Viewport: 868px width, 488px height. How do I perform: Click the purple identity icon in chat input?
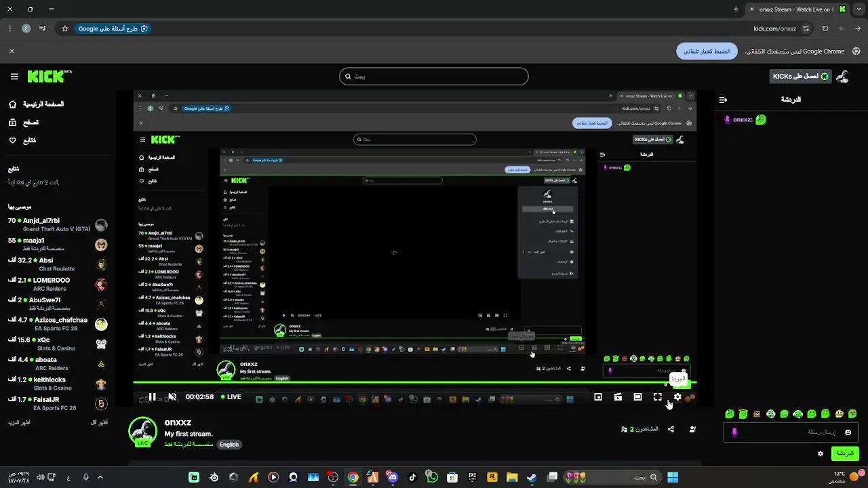pyautogui.click(x=734, y=432)
